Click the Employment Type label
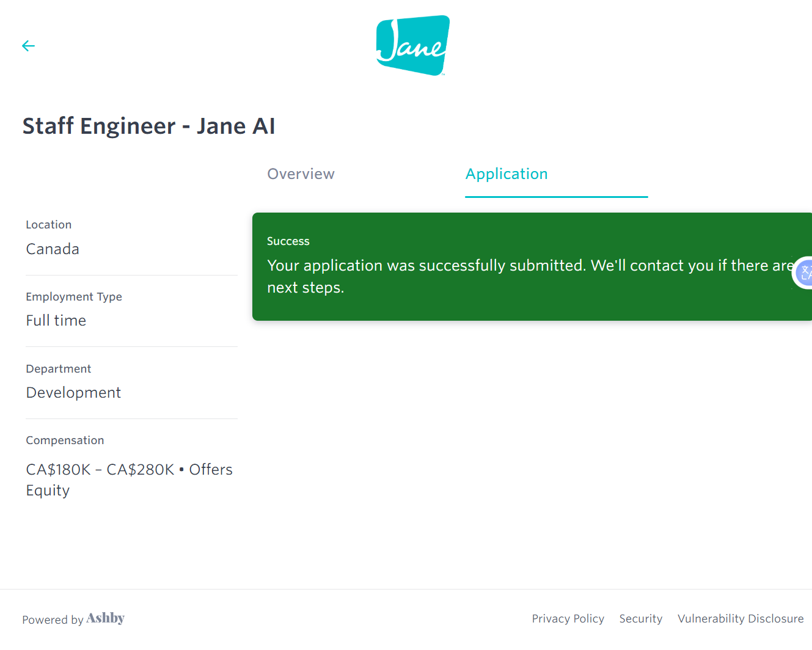The width and height of the screenshot is (812, 650). click(x=74, y=297)
